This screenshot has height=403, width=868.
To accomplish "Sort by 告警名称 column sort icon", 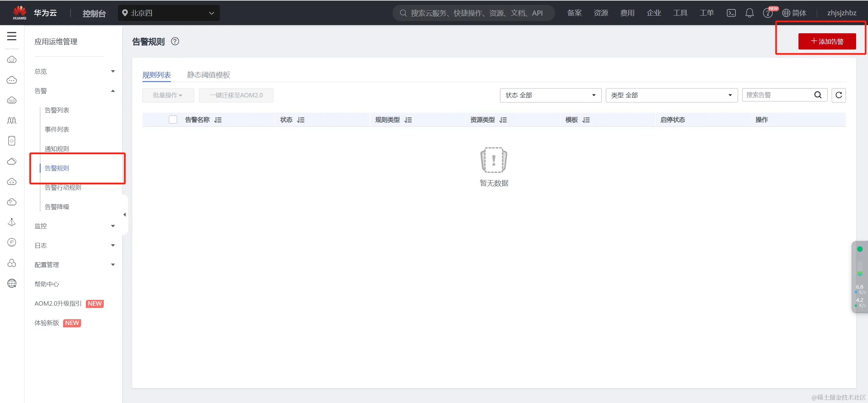I will pyautogui.click(x=218, y=120).
